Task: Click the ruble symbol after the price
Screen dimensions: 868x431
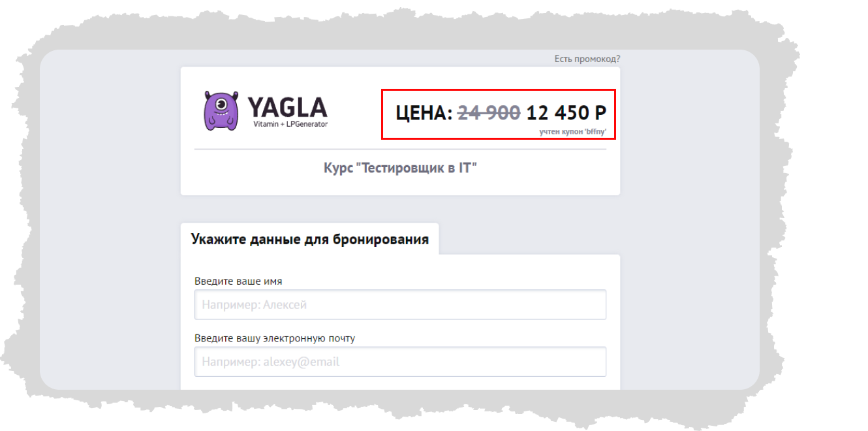Action: click(x=600, y=113)
